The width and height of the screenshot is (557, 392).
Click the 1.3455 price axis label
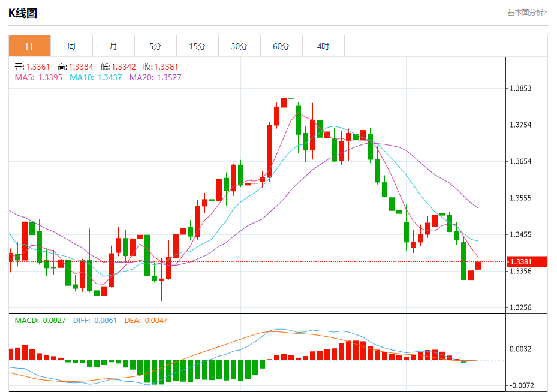[x=520, y=234]
